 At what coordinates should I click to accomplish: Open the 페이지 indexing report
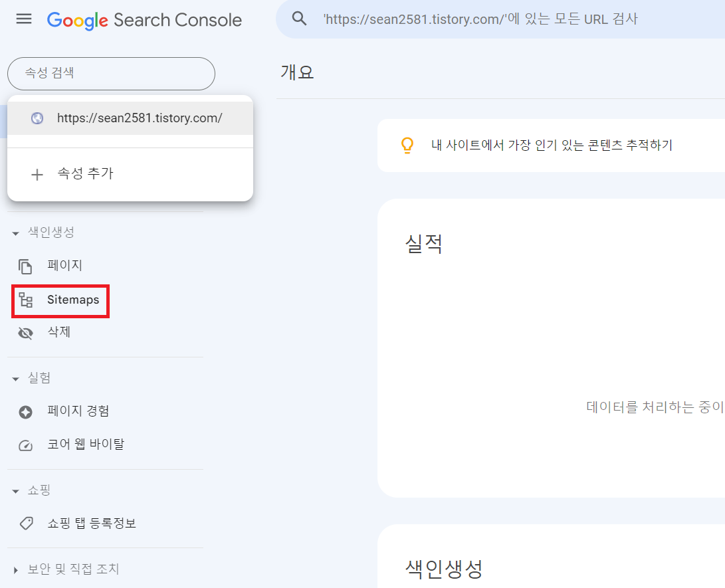pyautogui.click(x=64, y=266)
